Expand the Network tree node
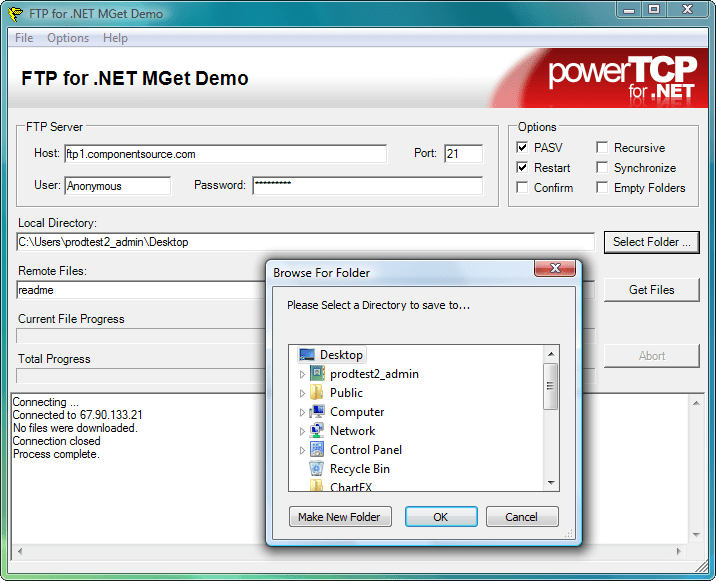This screenshot has width=716, height=581. [302, 431]
